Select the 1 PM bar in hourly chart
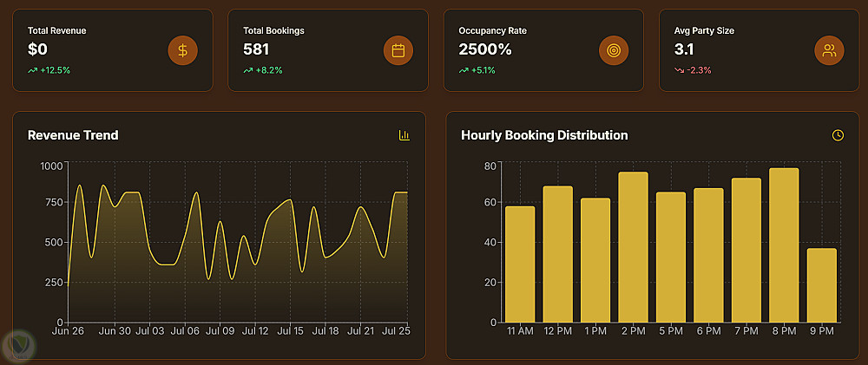This screenshot has height=365, width=868. tap(595, 260)
